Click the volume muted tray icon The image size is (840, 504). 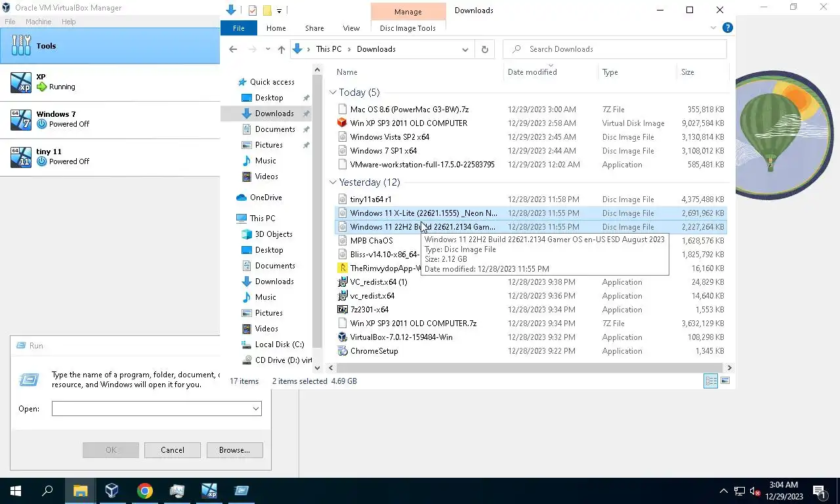click(x=755, y=491)
